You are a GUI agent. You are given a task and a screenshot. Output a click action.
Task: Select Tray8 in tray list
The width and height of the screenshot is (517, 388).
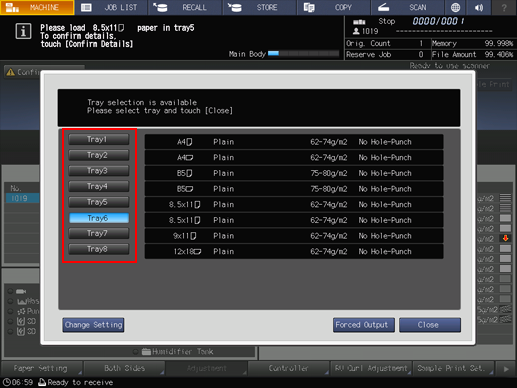[99, 249]
